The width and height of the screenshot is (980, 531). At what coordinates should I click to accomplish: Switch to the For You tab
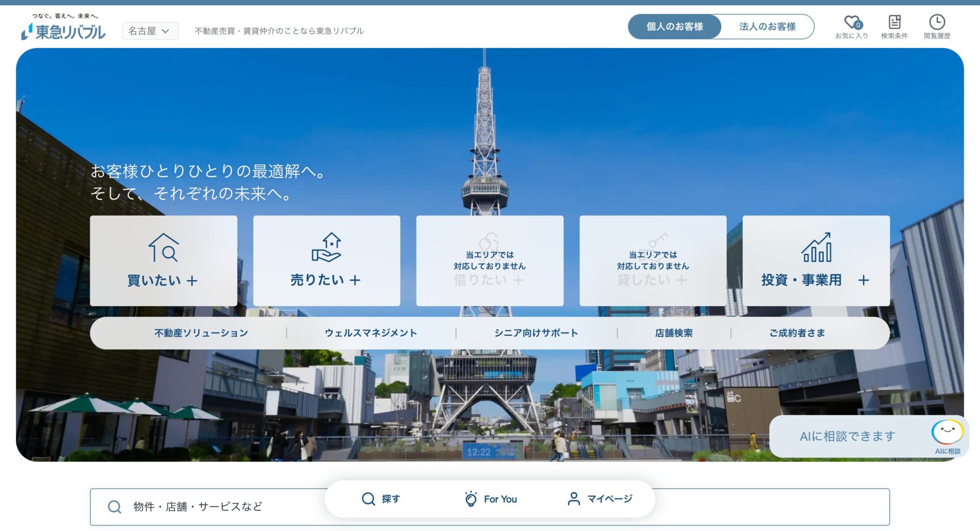(x=491, y=499)
